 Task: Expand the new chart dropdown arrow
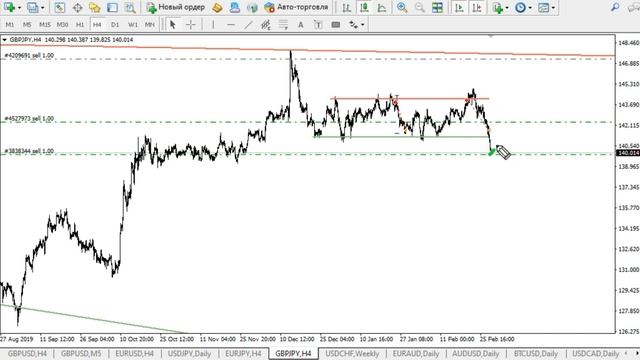[x=19, y=8]
